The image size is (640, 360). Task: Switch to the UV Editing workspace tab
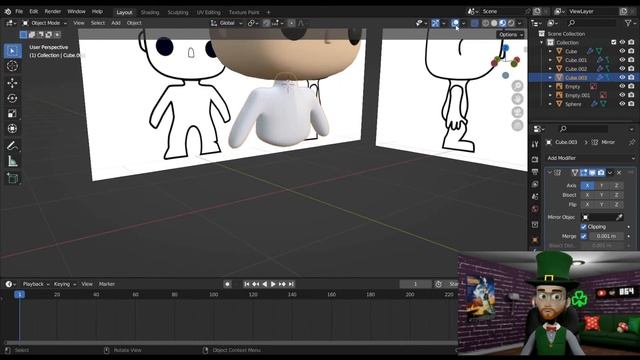coord(208,12)
